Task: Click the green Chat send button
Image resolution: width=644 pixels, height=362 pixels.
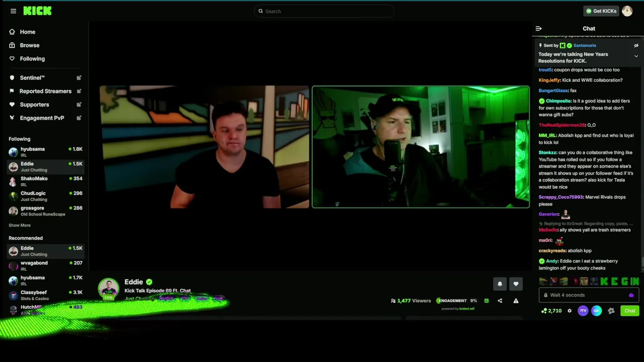Action: [630, 311]
